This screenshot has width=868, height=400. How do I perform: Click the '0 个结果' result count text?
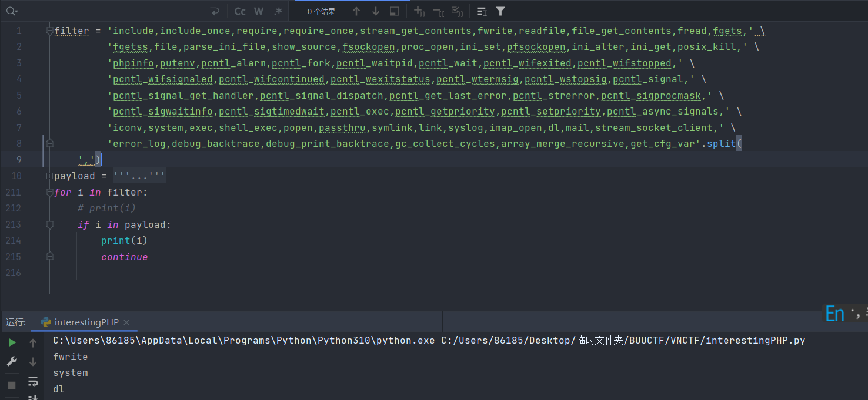click(322, 11)
